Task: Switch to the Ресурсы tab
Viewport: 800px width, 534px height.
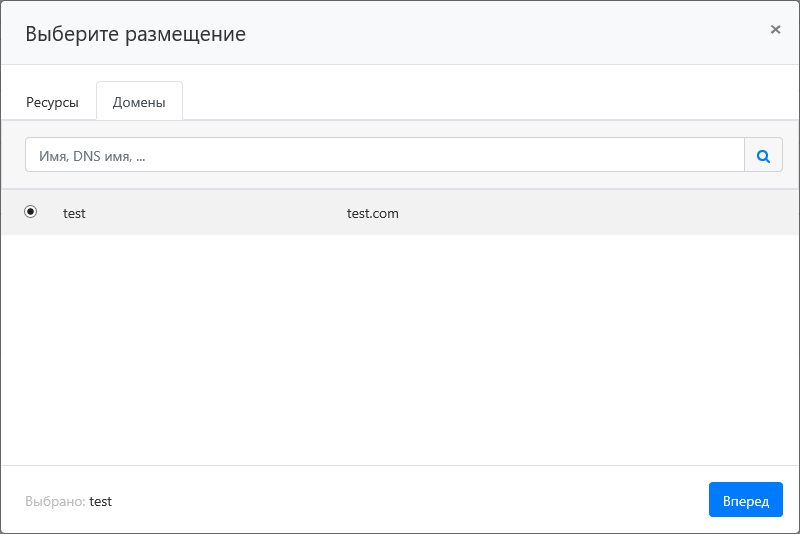Action: (x=52, y=102)
